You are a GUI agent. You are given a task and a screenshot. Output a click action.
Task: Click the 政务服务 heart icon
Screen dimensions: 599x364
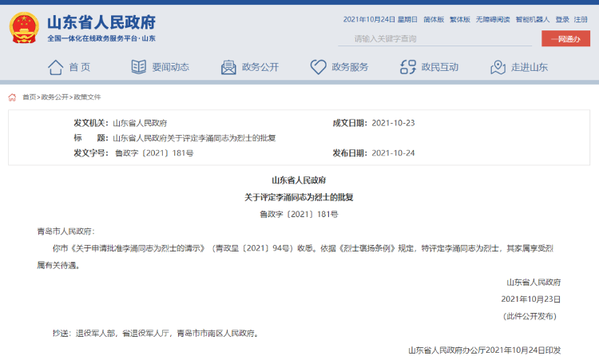click(318, 67)
